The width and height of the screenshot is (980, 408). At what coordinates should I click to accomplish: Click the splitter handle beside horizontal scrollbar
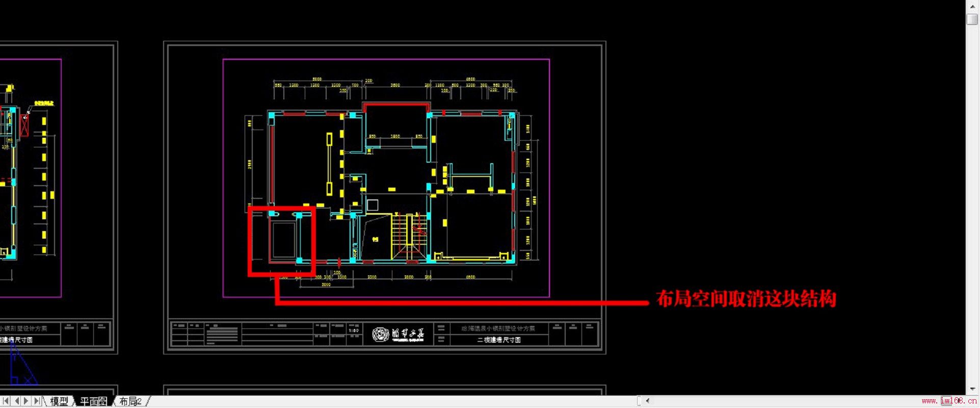coord(639,401)
